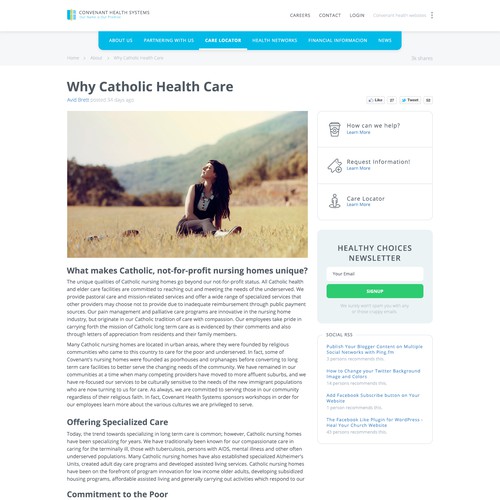Select the Care Locator tab
Screen dimensions: 500x500
223,40
